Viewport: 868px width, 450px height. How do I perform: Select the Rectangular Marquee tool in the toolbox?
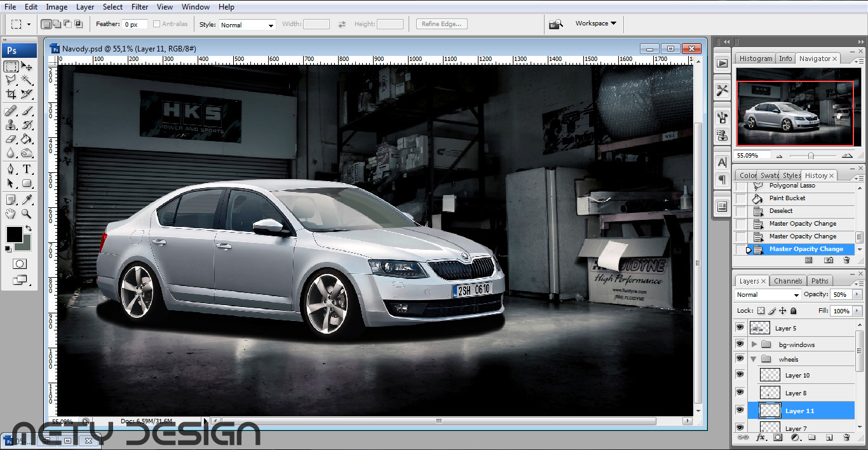11,67
